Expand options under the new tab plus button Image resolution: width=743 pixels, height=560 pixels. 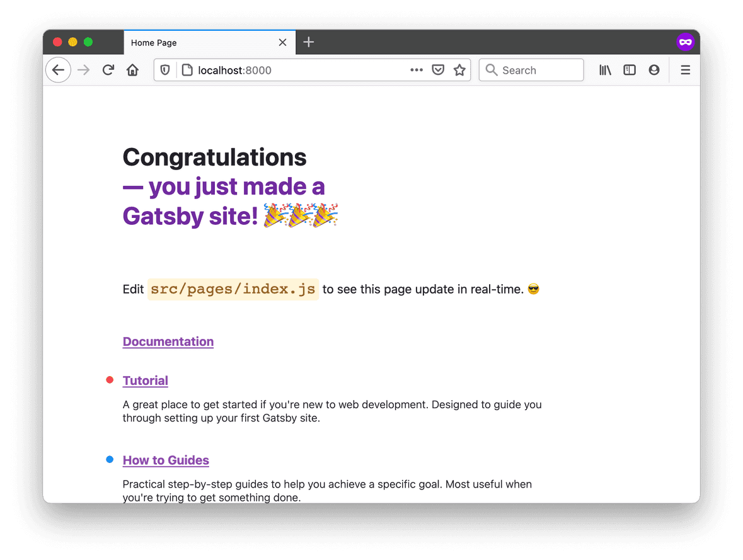point(308,42)
